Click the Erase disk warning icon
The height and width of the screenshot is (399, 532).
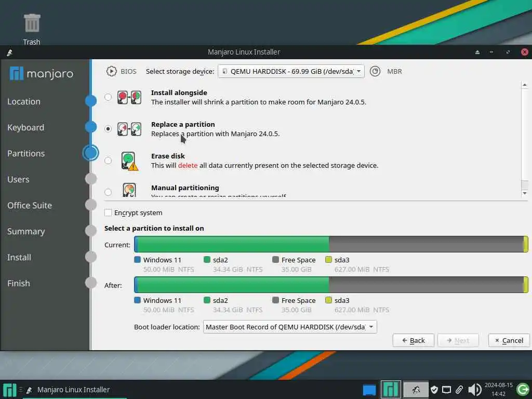click(x=129, y=161)
